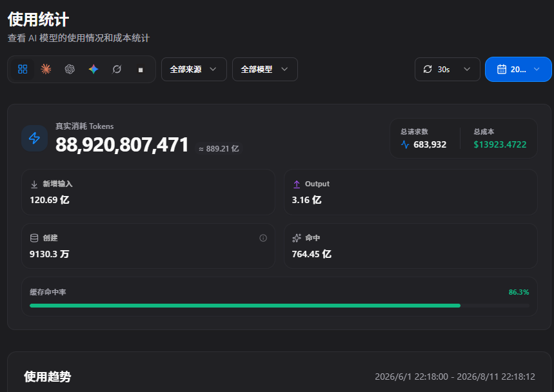554x392 pixels.
Task: Click the 使用统计 page title
Action: [x=38, y=19]
